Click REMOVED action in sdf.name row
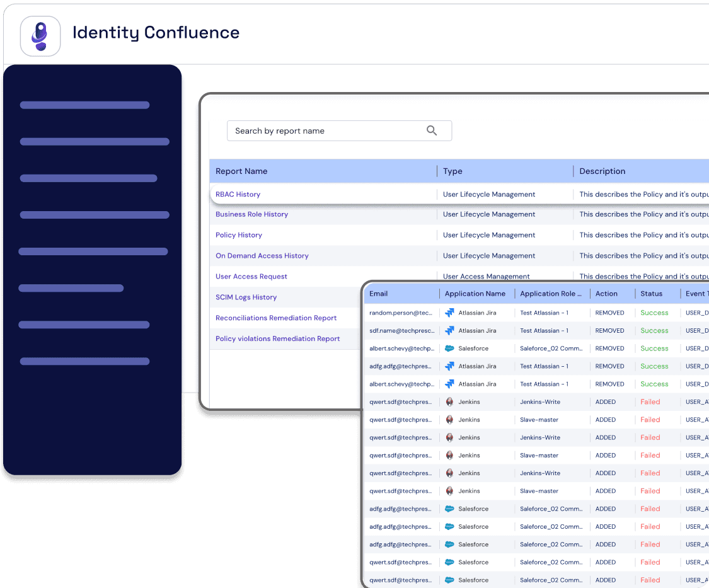Screen dimensions: 709x588 point(609,331)
